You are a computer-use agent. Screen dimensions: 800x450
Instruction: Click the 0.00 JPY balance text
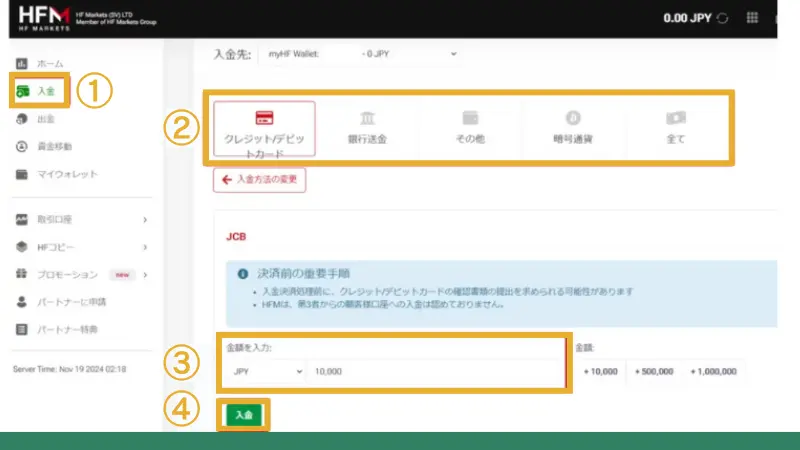(687, 18)
